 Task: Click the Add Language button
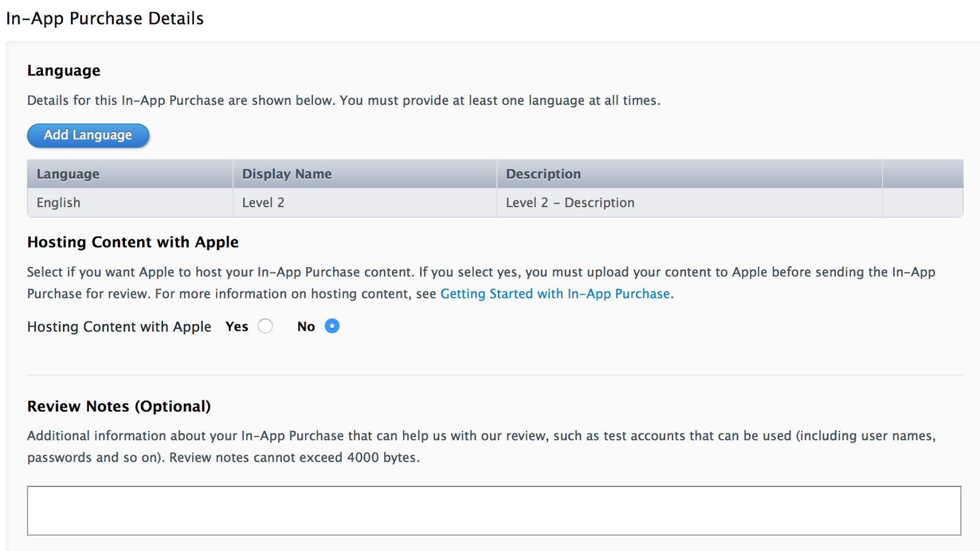(x=88, y=135)
